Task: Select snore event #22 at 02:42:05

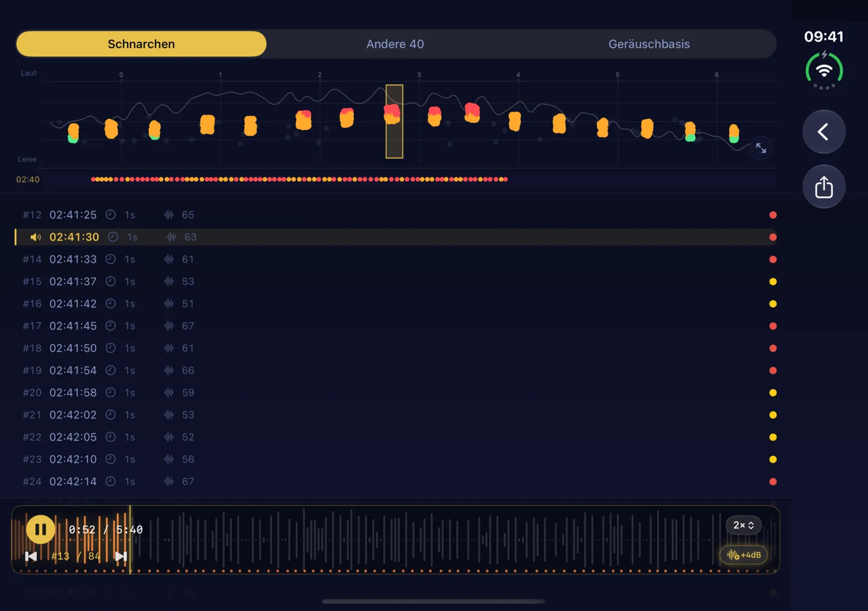Action: tap(396, 437)
